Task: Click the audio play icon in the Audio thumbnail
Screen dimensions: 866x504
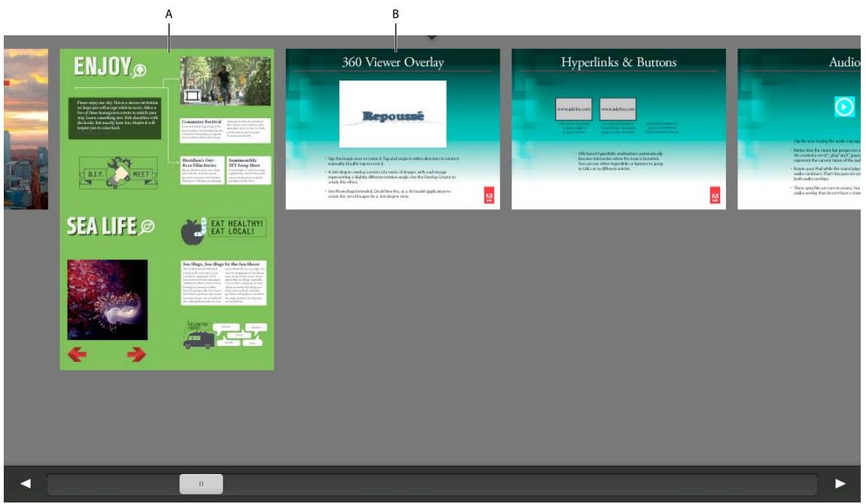Action: pos(844,106)
